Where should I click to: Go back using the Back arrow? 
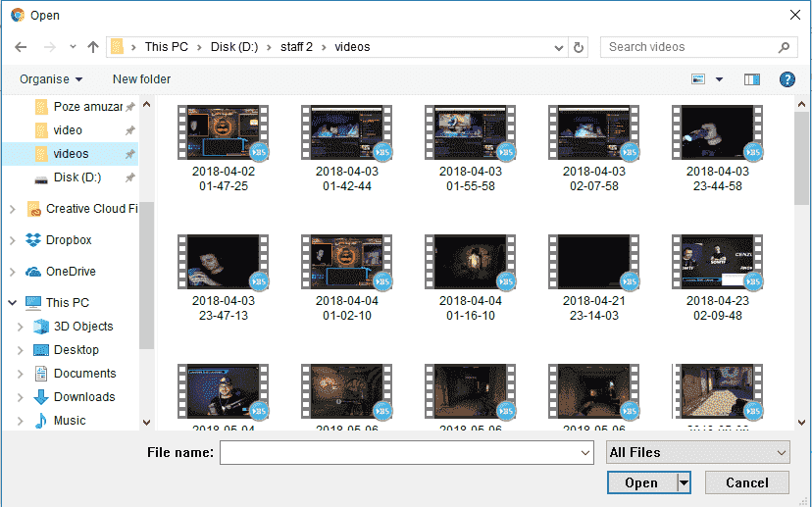[21, 47]
